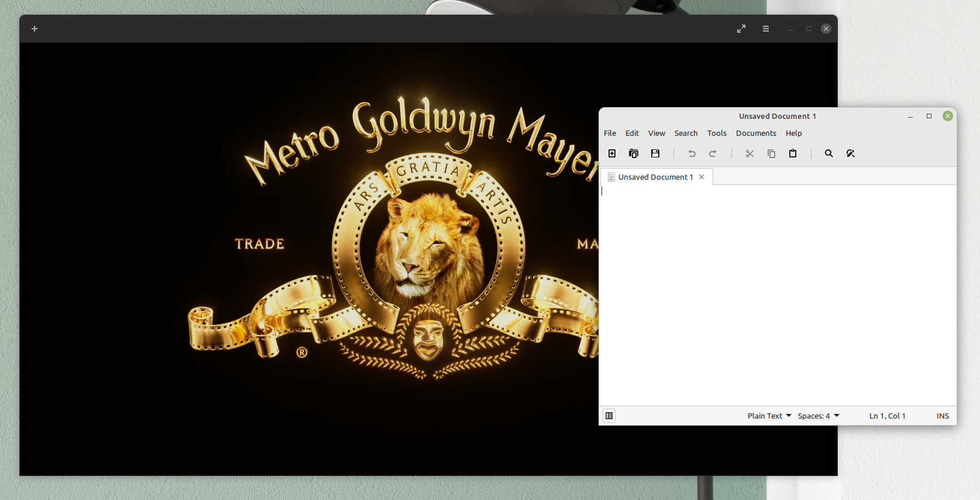Maximize the text editor window

point(929,116)
